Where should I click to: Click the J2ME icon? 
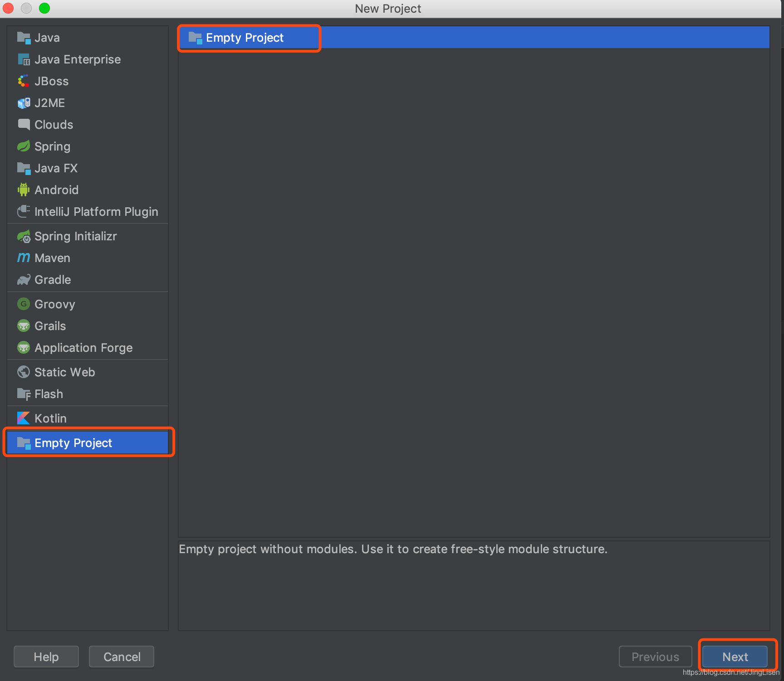(24, 103)
